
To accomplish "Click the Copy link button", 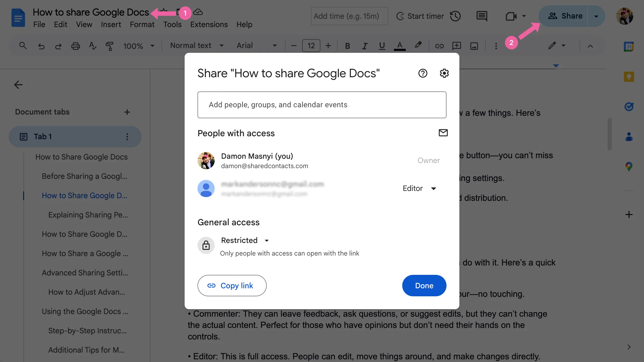I will click(x=232, y=286).
